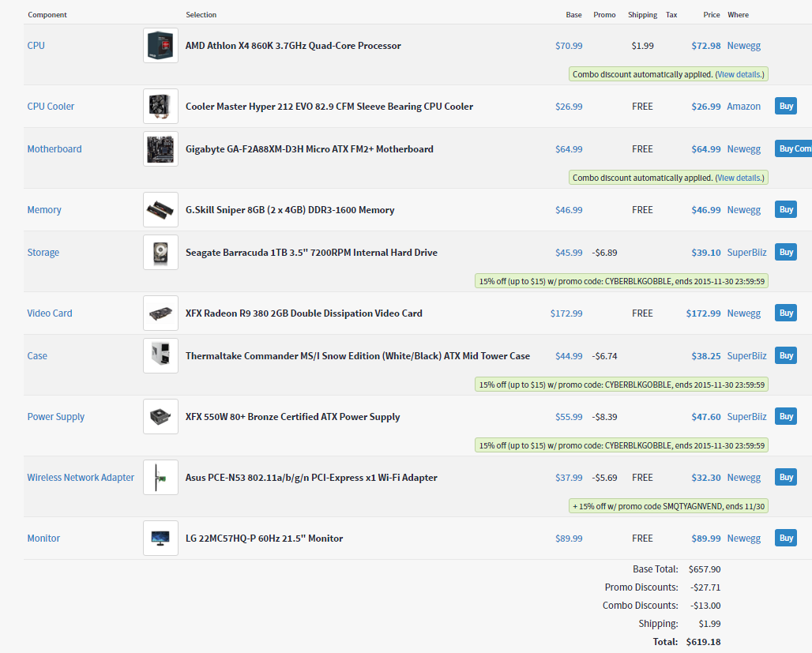Image resolution: width=812 pixels, height=653 pixels.
Task: Click the CYBERBLKGOBBLE promo note under Storage
Action: click(x=622, y=281)
